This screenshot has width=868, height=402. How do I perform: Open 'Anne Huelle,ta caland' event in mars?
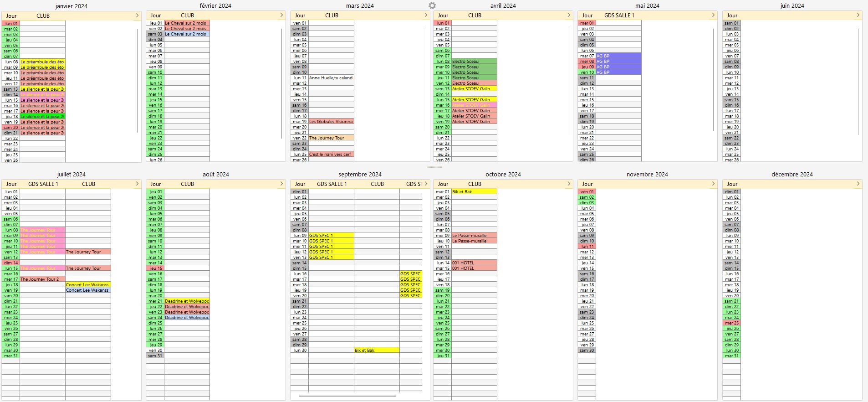point(331,78)
